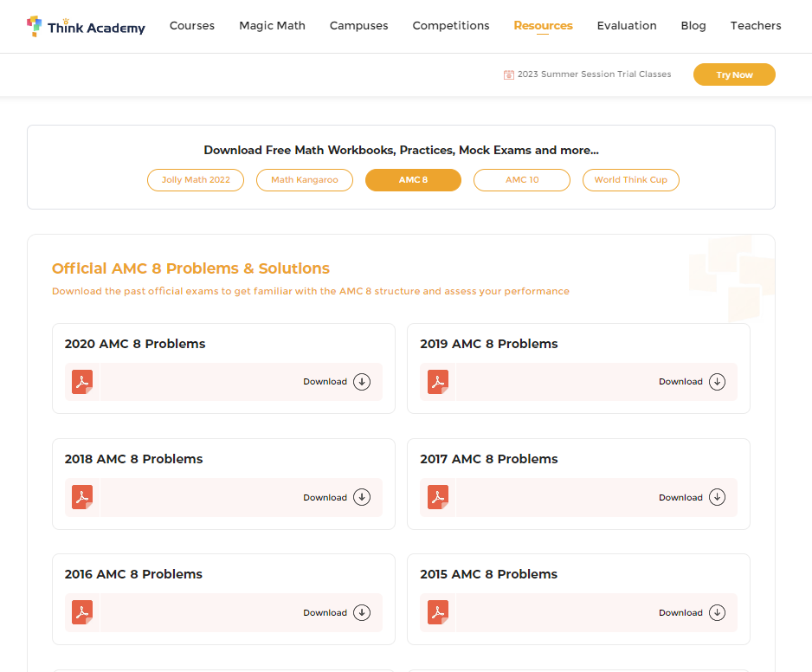Viewport: 812px width, 672px height.
Task: Click the download arrow icon for 2017 AMC 8
Action: click(x=718, y=497)
